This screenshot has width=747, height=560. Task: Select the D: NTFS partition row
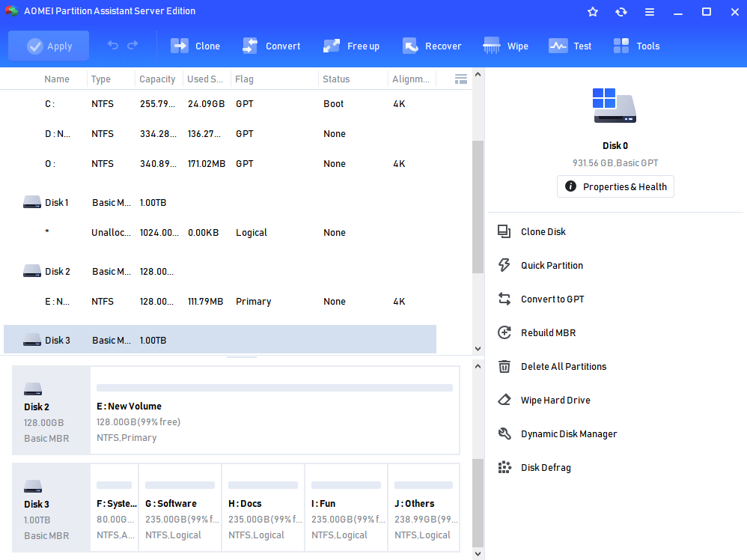tap(220, 134)
